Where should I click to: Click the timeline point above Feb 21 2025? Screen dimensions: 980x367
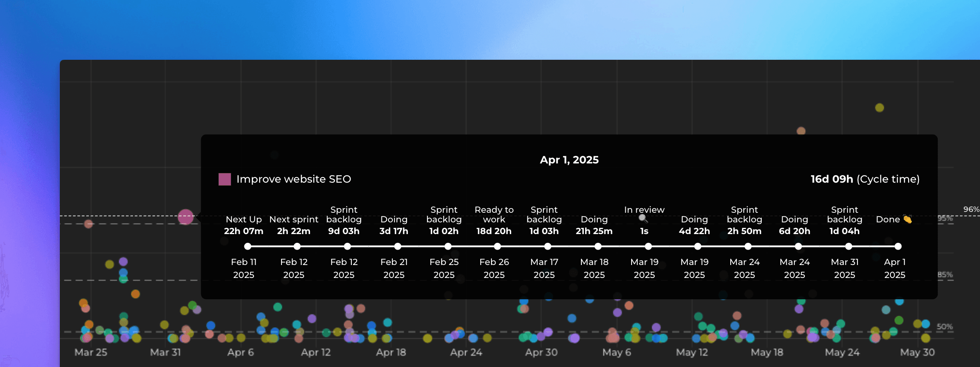click(x=397, y=246)
